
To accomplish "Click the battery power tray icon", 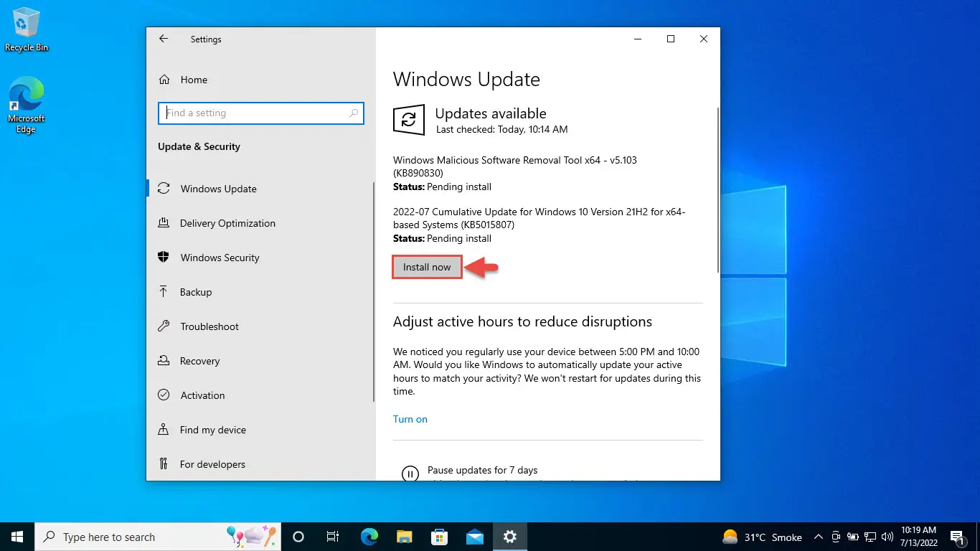I will click(853, 537).
